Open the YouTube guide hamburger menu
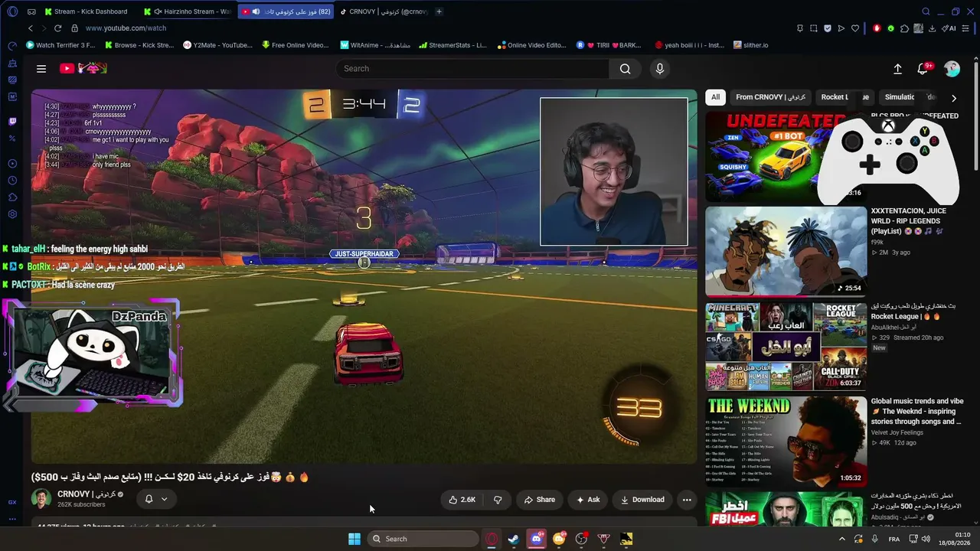 point(41,69)
